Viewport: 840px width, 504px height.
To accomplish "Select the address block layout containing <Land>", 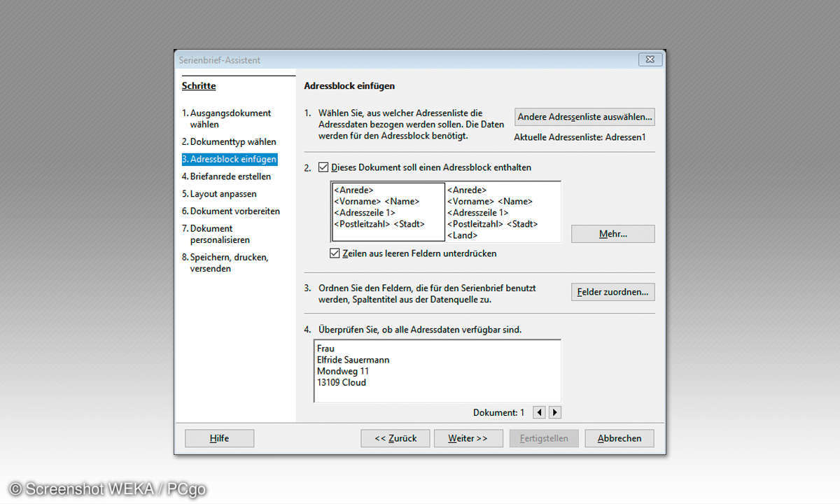I will pos(503,212).
